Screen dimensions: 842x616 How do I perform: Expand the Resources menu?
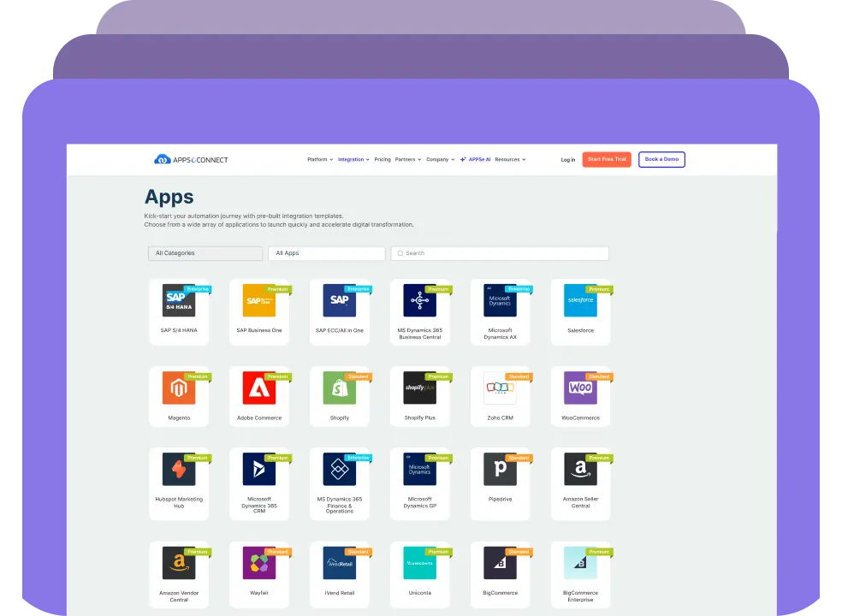coord(510,159)
